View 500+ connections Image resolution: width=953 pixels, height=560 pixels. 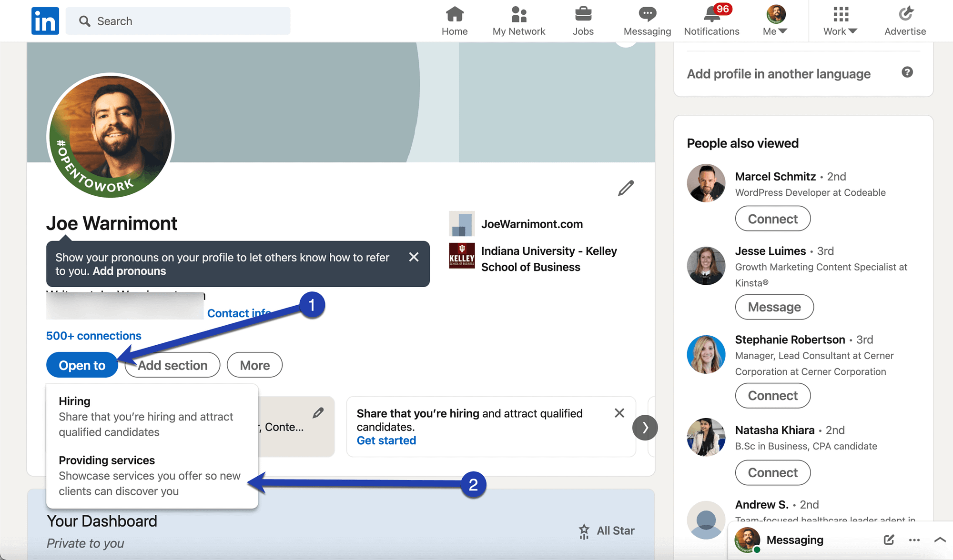coord(94,336)
